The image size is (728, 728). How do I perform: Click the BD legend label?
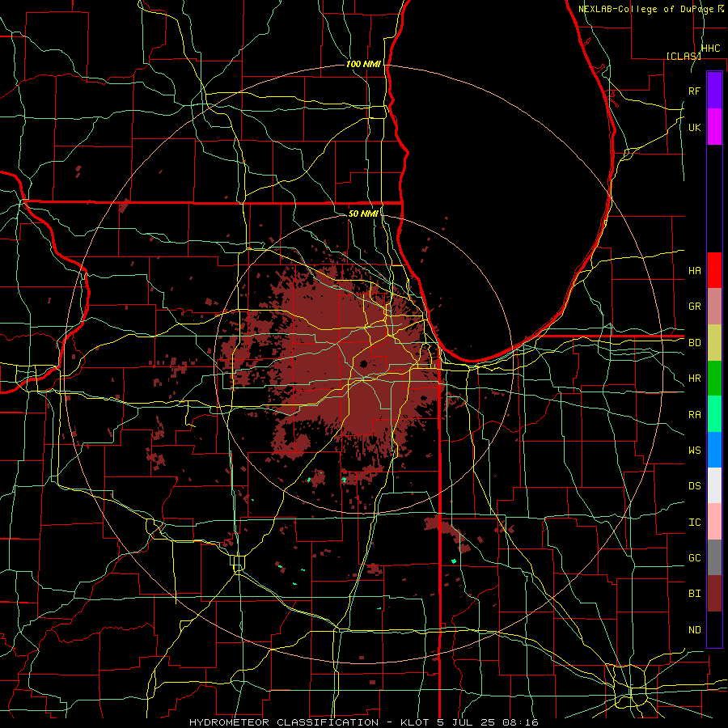point(694,343)
